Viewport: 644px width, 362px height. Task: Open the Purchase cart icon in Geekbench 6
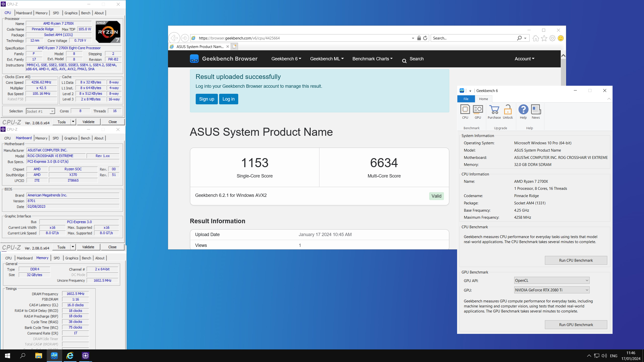[494, 112]
